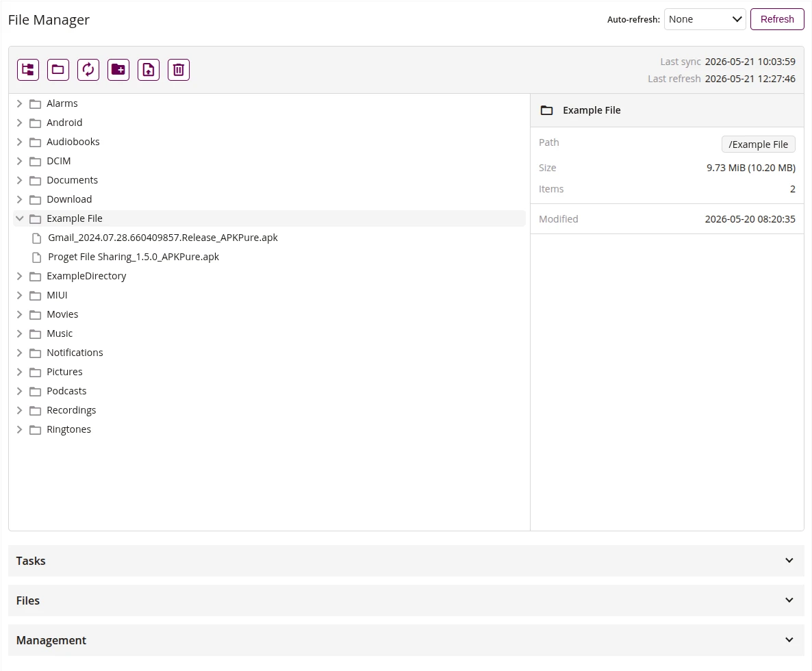Click the Refresh button
The height and width of the screenshot is (671, 812).
tap(777, 19)
